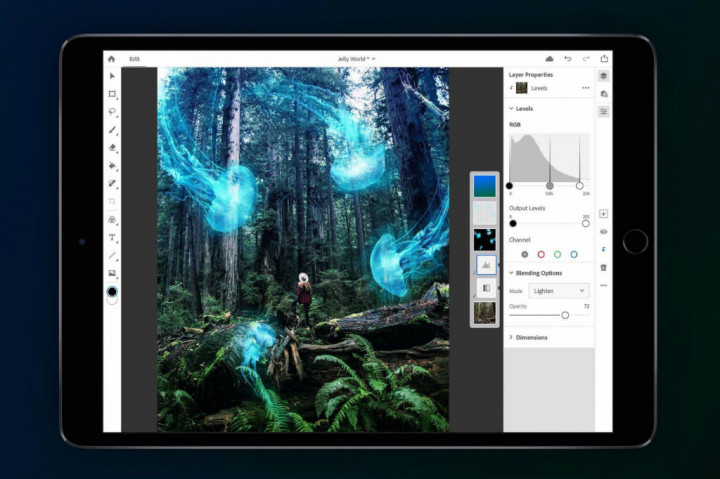This screenshot has height=479, width=720.
Task: Click the Levels thumbnail in Layer Properties
Action: (522, 88)
